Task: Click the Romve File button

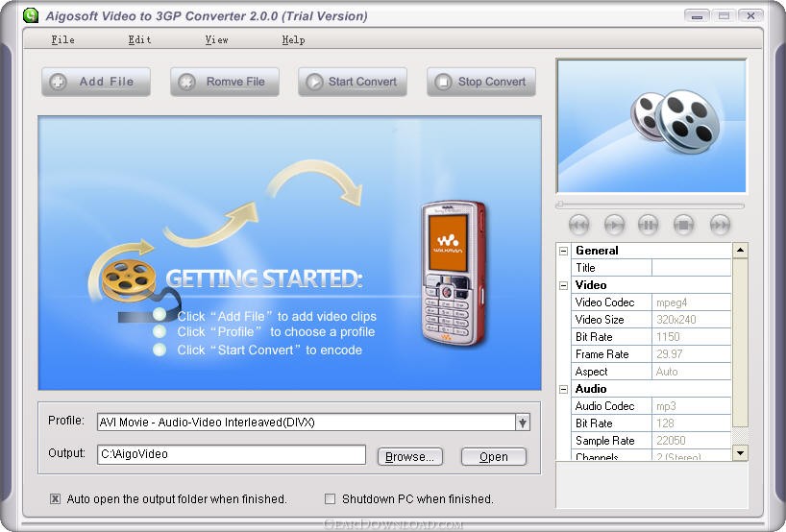Action: click(225, 82)
